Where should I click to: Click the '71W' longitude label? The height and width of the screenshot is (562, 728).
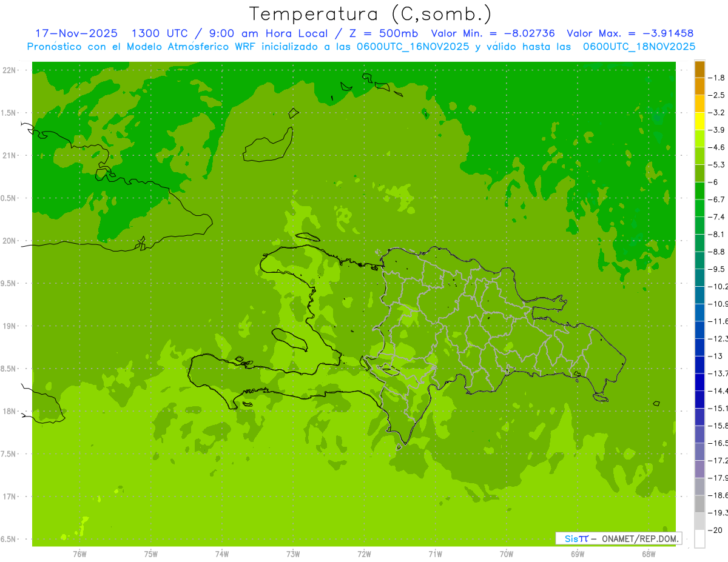click(435, 554)
